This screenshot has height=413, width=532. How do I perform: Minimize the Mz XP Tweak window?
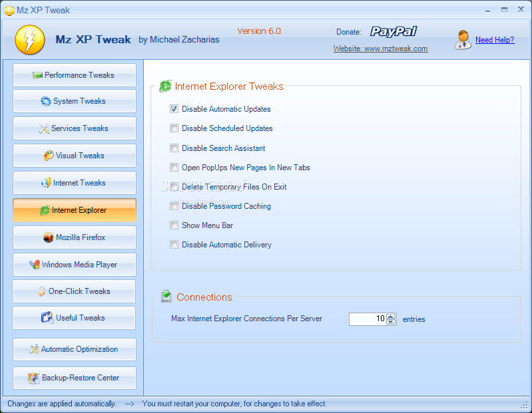(487, 10)
